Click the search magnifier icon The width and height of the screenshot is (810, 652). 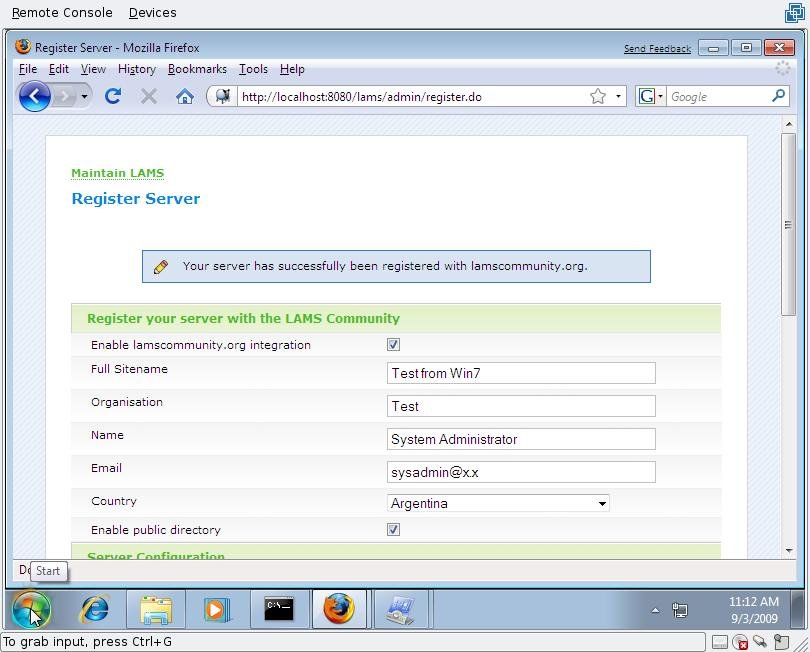click(779, 96)
